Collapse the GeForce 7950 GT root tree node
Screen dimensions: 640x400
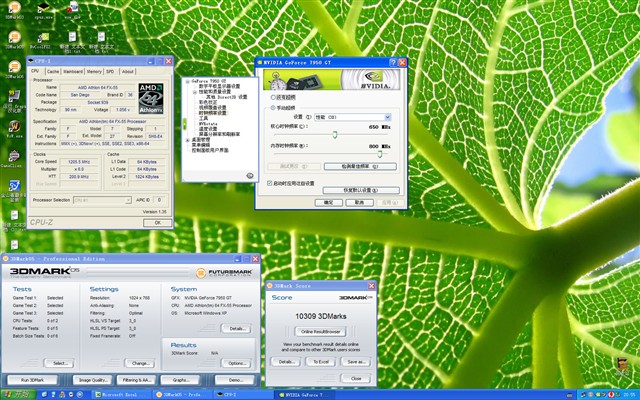pos(188,81)
